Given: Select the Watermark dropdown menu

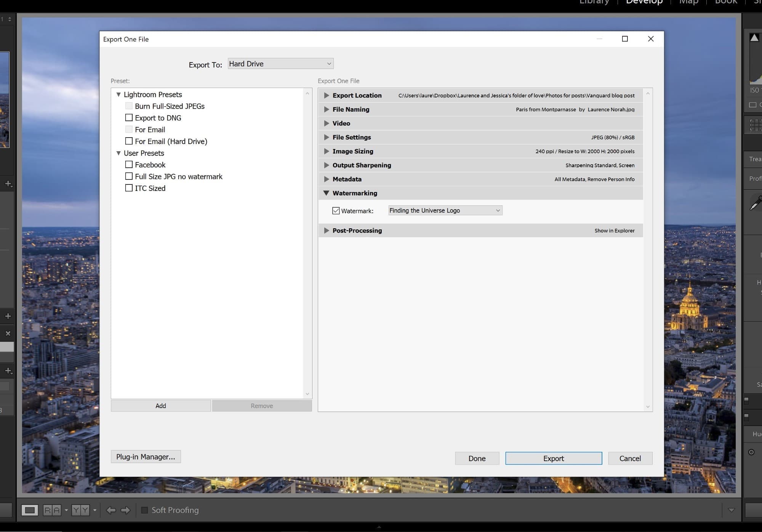Looking at the screenshot, I should [443, 210].
